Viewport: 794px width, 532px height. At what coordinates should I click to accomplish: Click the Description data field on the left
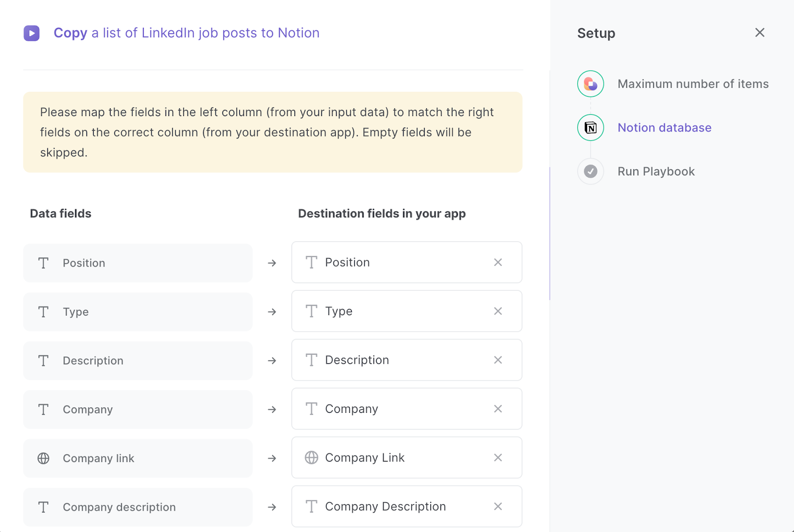(x=138, y=361)
